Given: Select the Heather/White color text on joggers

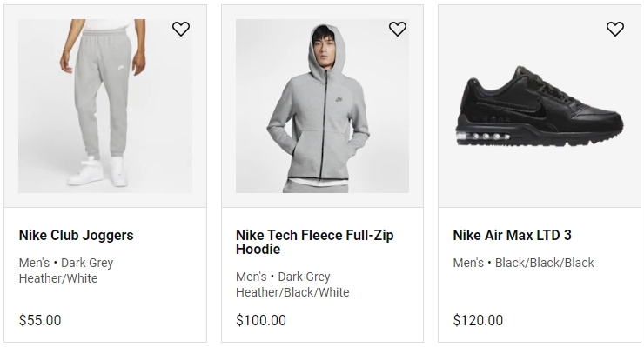Looking at the screenshot, I should [58, 278].
